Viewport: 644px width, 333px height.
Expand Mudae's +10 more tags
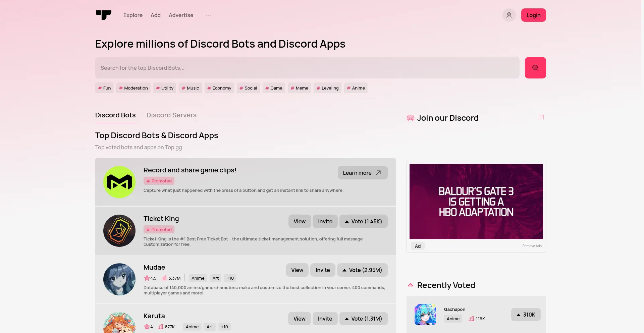(230, 278)
